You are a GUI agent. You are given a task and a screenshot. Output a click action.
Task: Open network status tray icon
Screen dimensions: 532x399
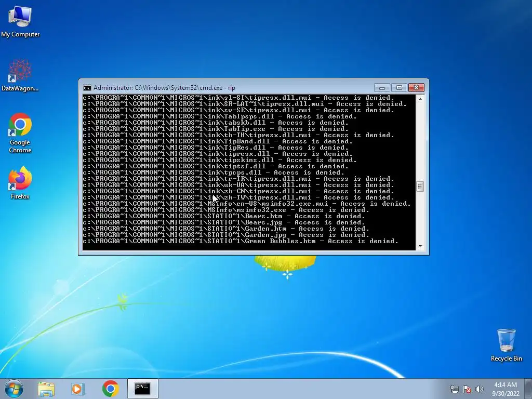(x=454, y=389)
